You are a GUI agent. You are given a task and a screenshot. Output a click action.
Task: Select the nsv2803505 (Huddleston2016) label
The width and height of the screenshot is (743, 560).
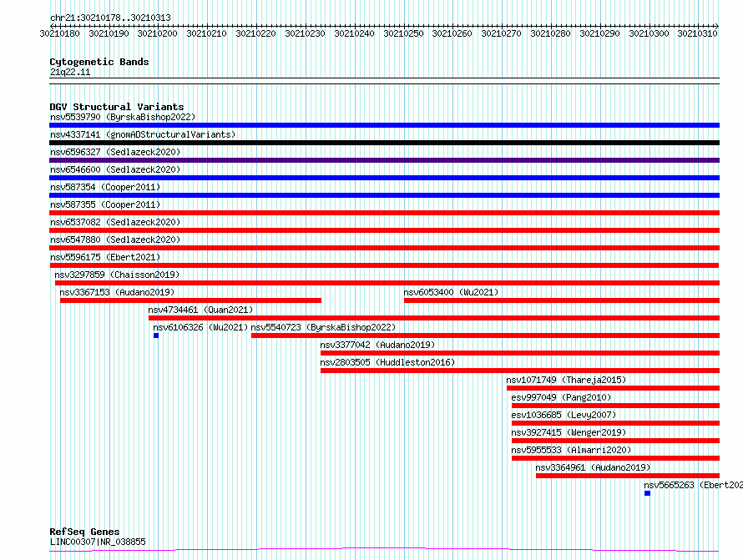(x=387, y=362)
